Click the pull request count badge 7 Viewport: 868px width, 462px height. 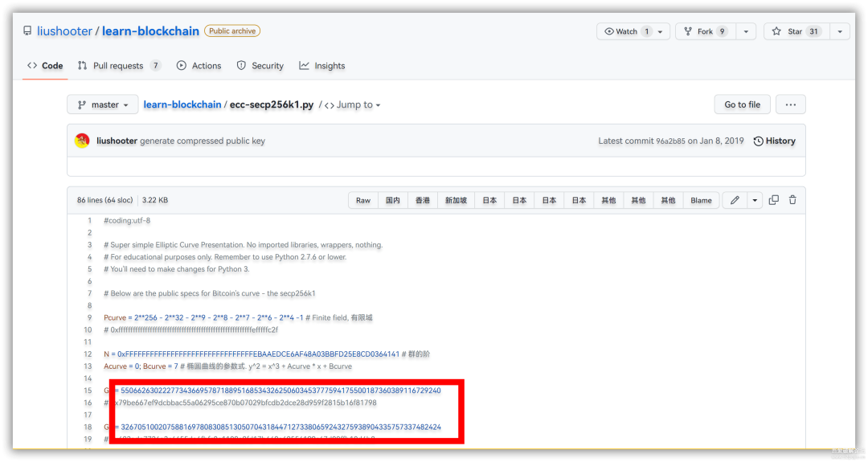click(x=156, y=65)
